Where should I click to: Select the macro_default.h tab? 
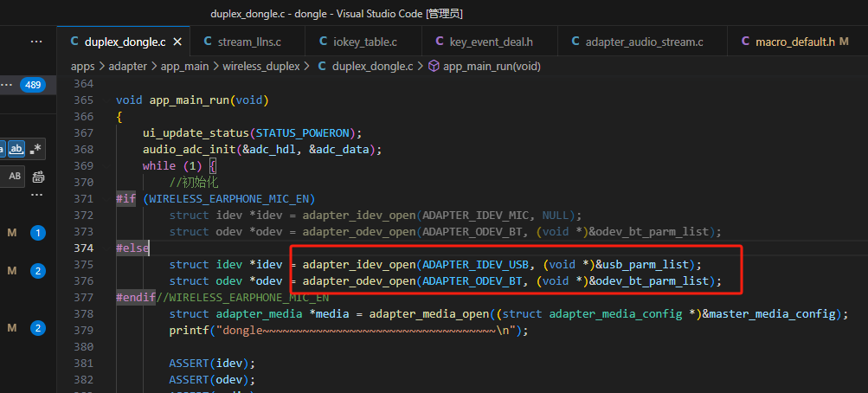(x=797, y=42)
